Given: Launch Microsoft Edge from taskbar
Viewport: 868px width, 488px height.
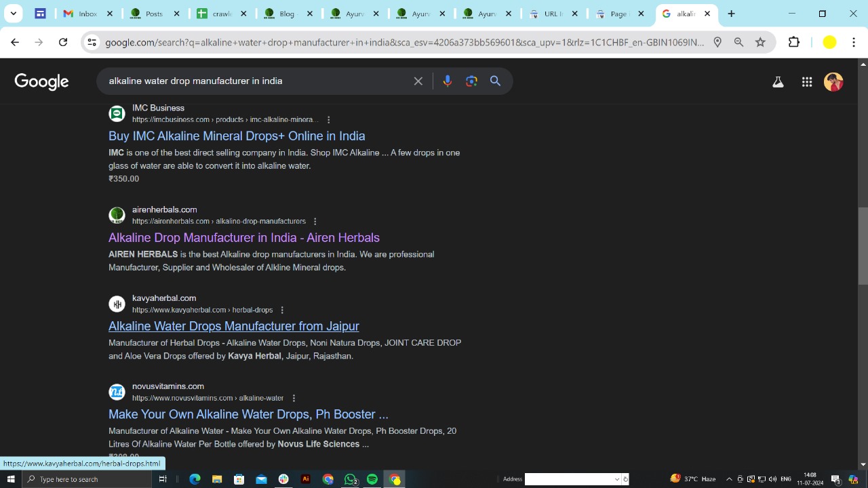Looking at the screenshot, I should coord(195,479).
